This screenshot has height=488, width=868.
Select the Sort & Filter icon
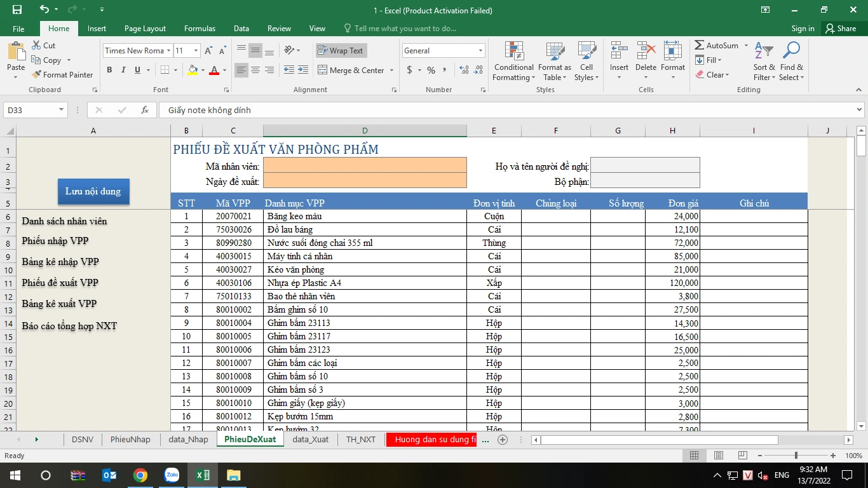[764, 51]
